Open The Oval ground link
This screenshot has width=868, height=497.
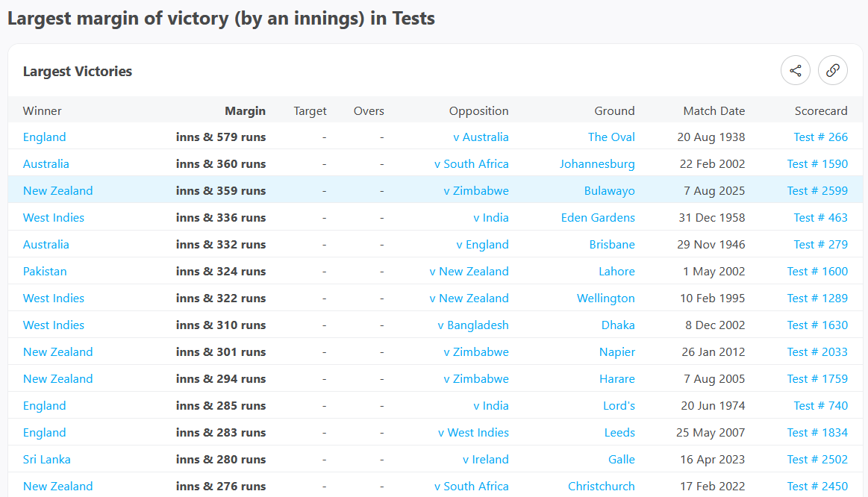[x=611, y=137]
